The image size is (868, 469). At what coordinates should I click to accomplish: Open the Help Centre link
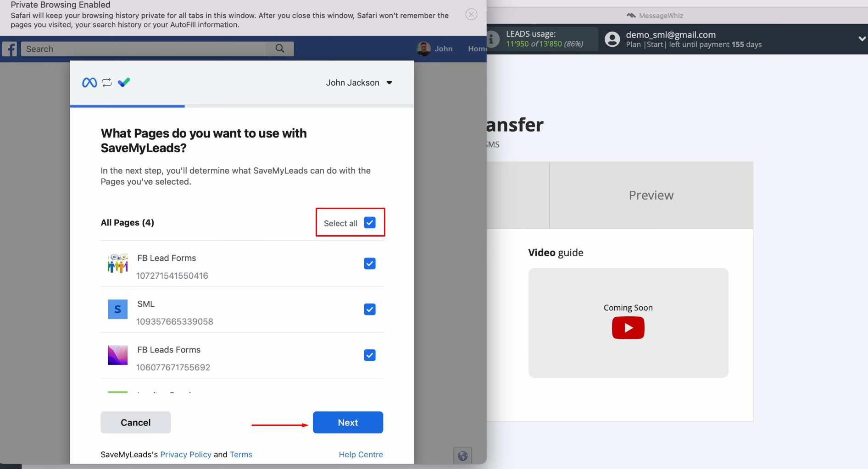[x=361, y=454]
